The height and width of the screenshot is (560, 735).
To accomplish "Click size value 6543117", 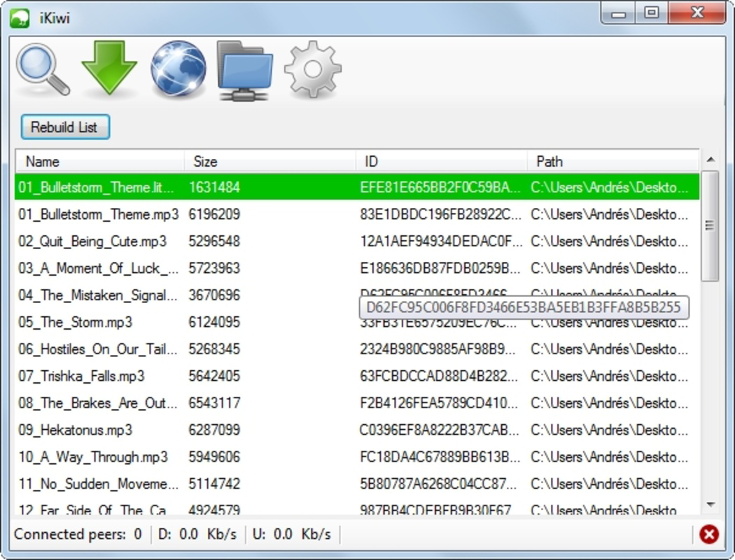I will coord(214,403).
